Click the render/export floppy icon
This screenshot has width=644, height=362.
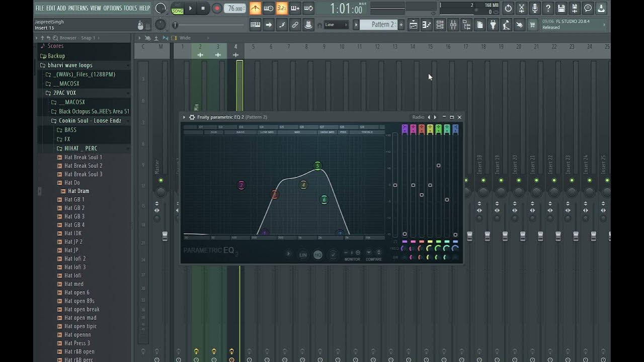point(575,8)
